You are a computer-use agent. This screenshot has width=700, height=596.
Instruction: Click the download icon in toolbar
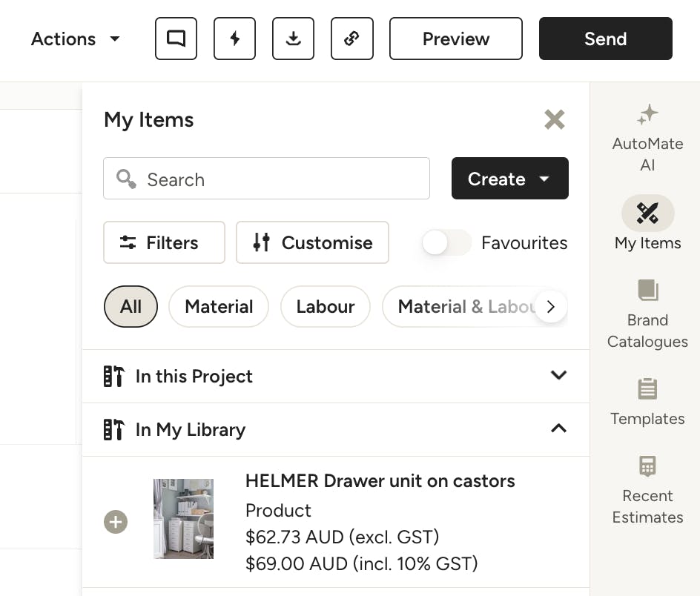pyautogui.click(x=294, y=39)
